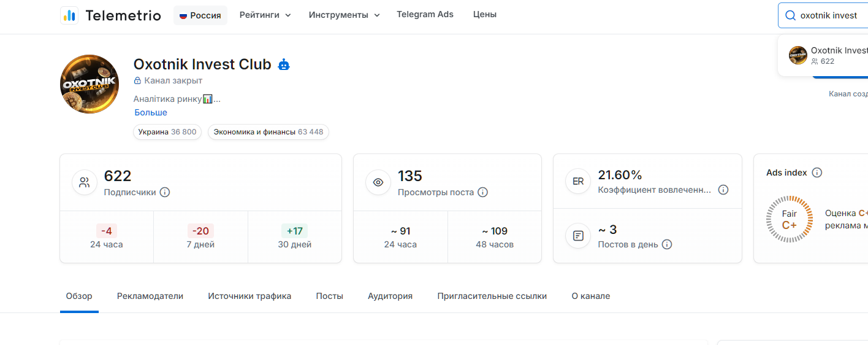Open the Аудитория tab

point(390,296)
